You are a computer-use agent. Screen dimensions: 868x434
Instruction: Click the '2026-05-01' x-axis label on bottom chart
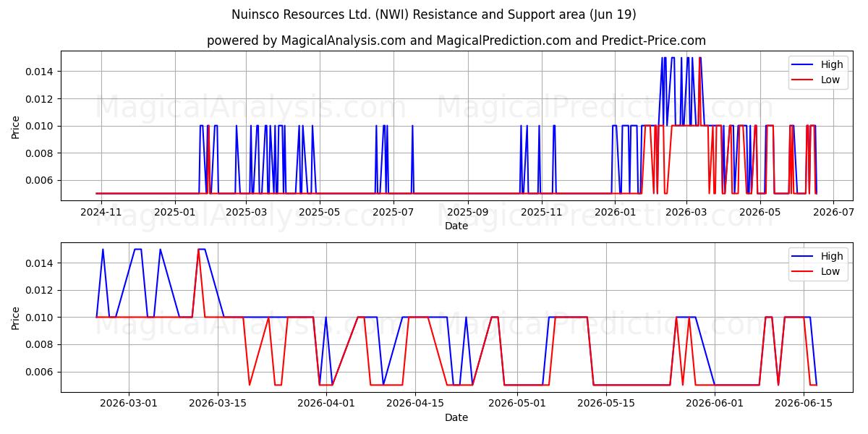pos(517,404)
